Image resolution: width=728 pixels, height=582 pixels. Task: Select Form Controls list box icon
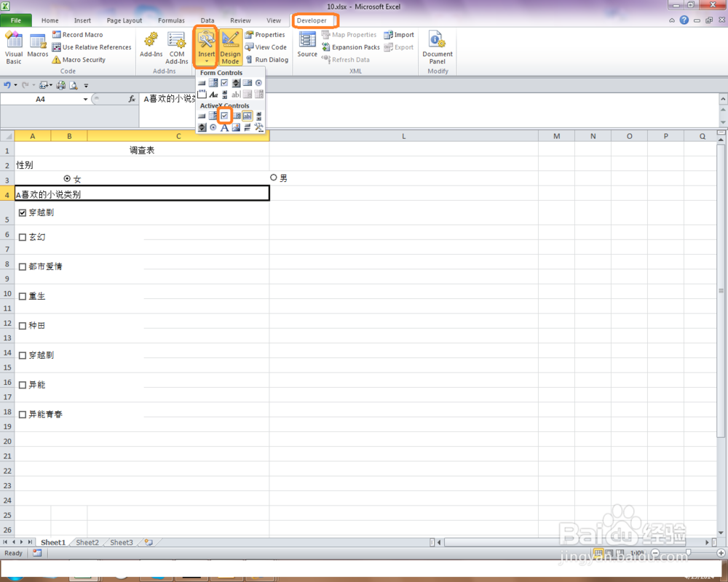(247, 83)
